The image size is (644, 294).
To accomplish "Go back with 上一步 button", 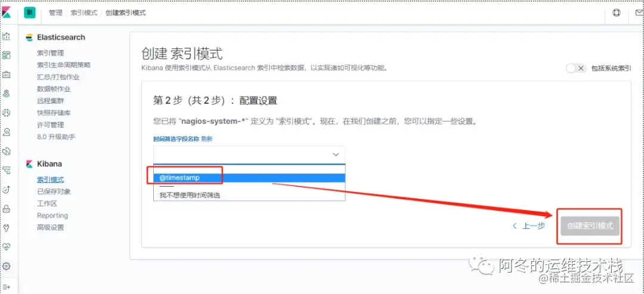I will 529,225.
